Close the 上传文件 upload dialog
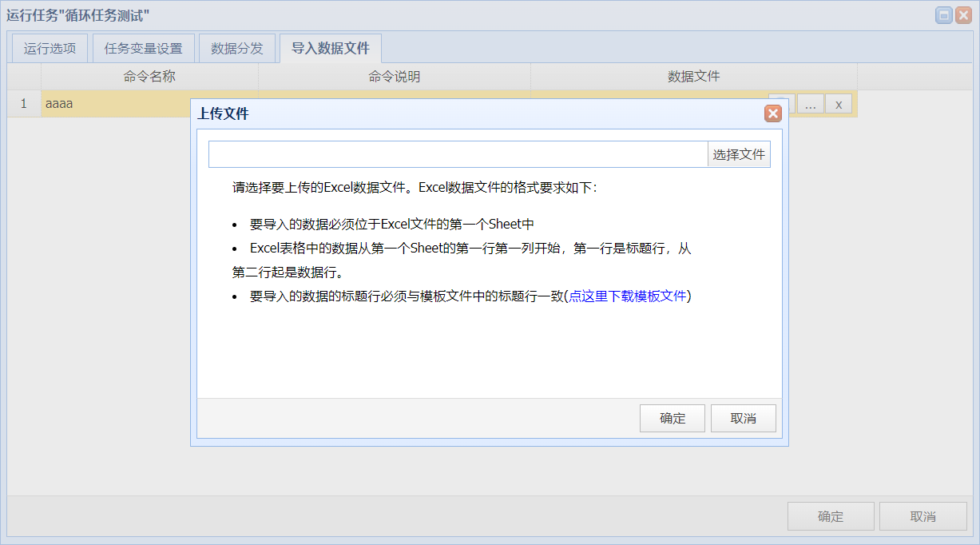This screenshot has height=545, width=980. tap(772, 113)
